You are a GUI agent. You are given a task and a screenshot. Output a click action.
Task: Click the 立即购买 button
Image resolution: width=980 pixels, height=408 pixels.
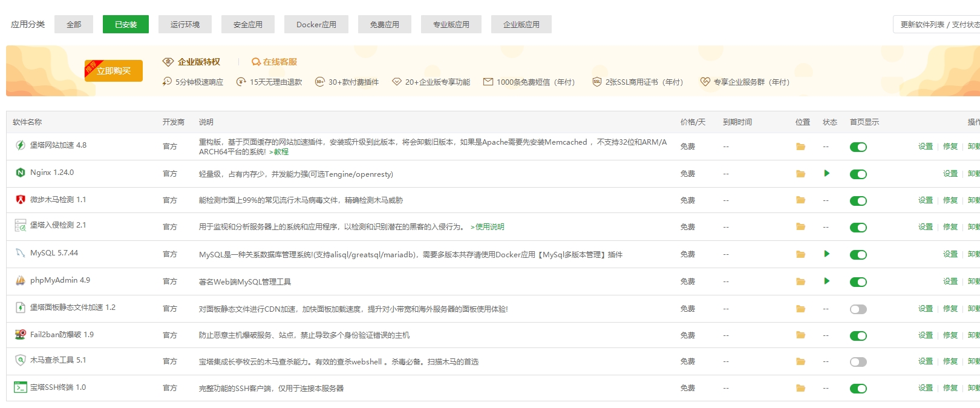click(114, 71)
